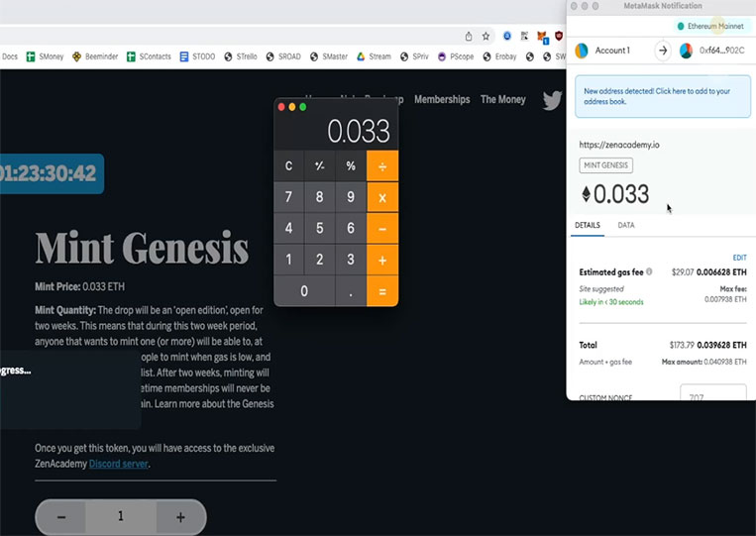Click the custom nonce input field
The image size is (756, 536).
point(713,393)
